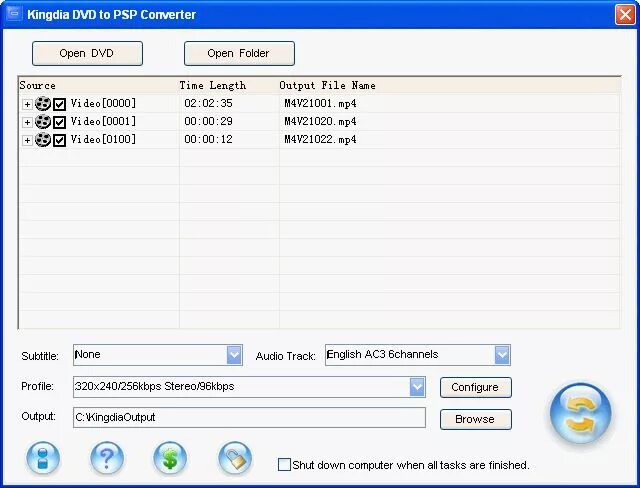
Task: Click Browse for output folder
Action: click(476, 419)
